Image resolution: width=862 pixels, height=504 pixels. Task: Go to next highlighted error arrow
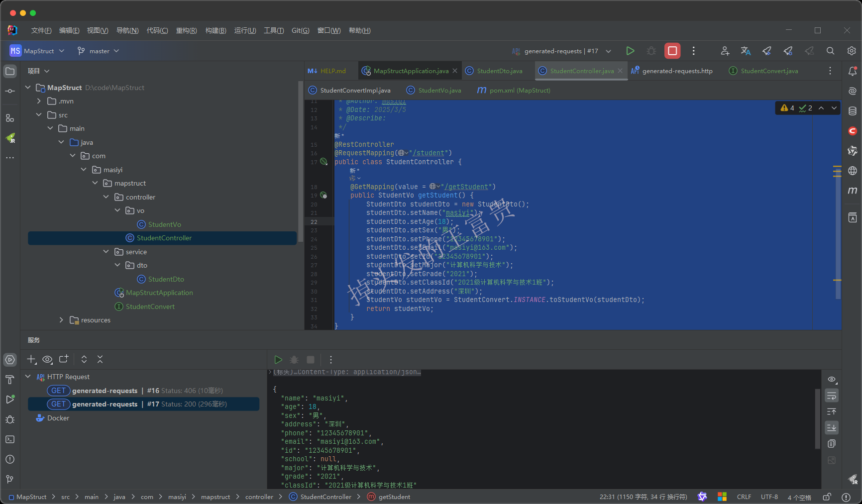click(x=834, y=108)
